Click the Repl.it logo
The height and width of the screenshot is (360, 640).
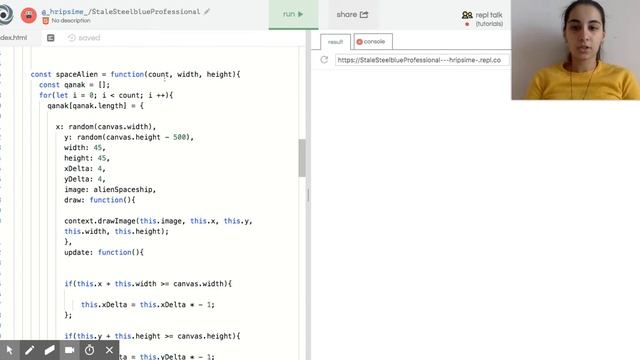(x=6, y=14)
